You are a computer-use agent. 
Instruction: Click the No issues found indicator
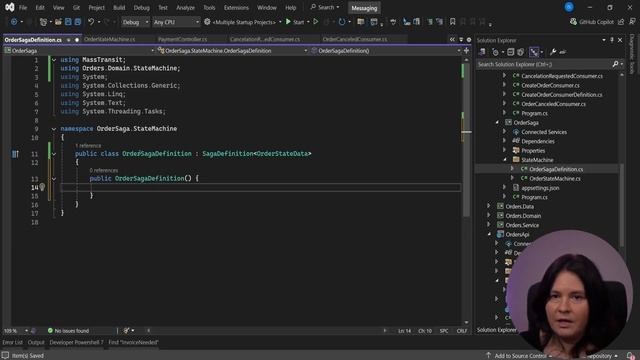(x=68, y=331)
